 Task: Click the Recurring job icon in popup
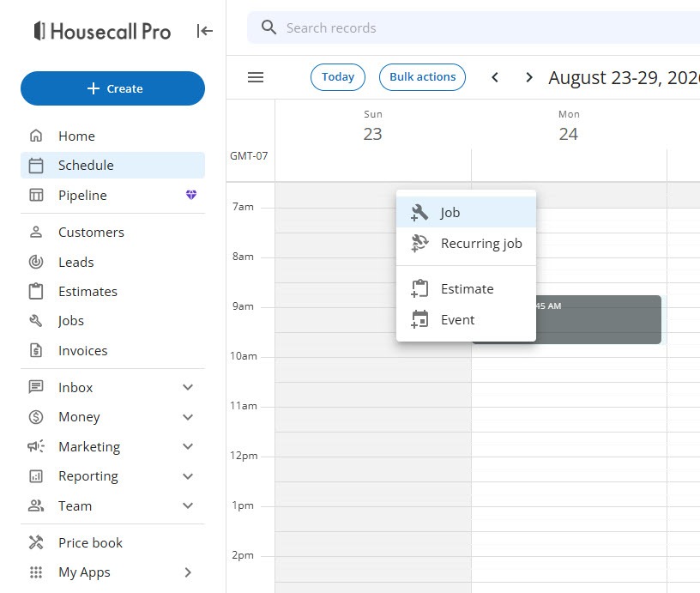(419, 244)
